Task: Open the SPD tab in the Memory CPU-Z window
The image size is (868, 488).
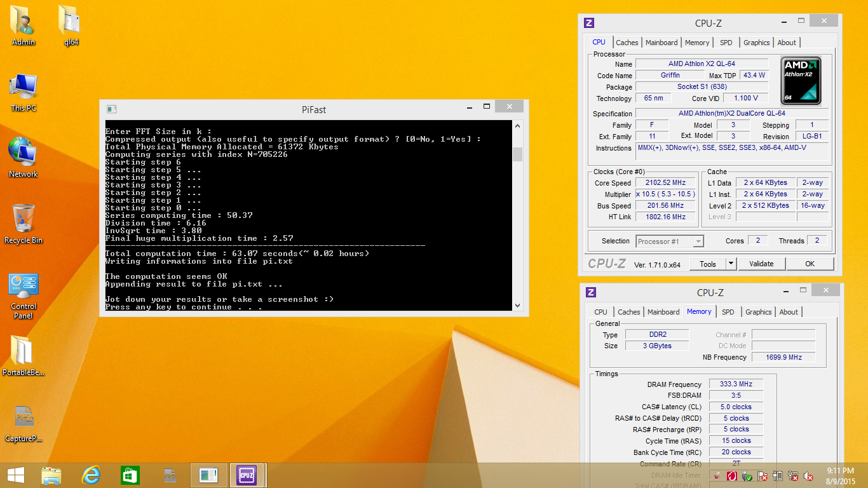Action: (x=728, y=312)
